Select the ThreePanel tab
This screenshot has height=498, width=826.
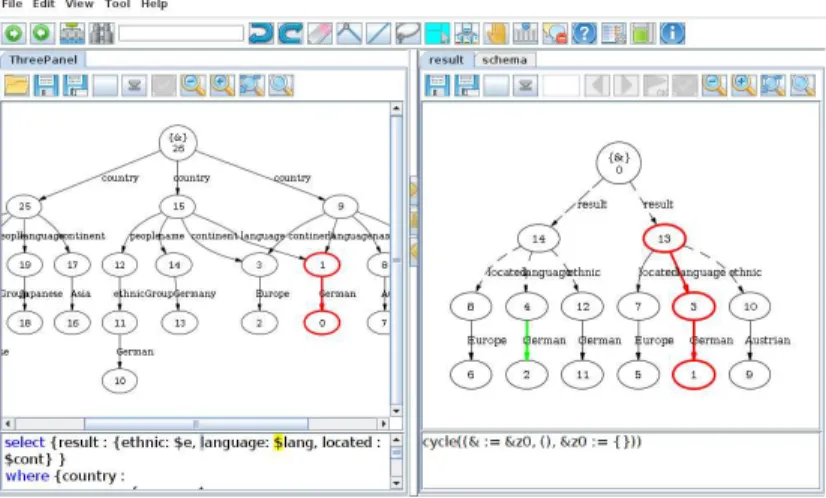pyautogui.click(x=43, y=60)
